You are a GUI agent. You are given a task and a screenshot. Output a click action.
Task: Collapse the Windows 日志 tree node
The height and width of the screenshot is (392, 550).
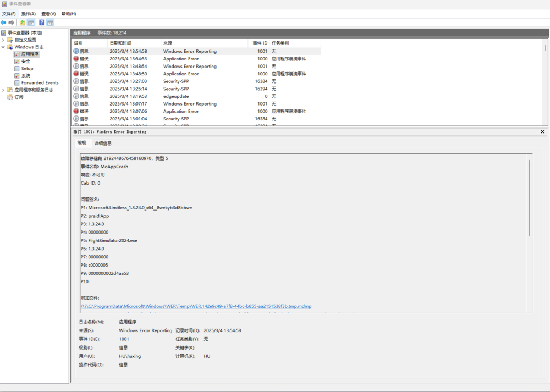(3, 47)
